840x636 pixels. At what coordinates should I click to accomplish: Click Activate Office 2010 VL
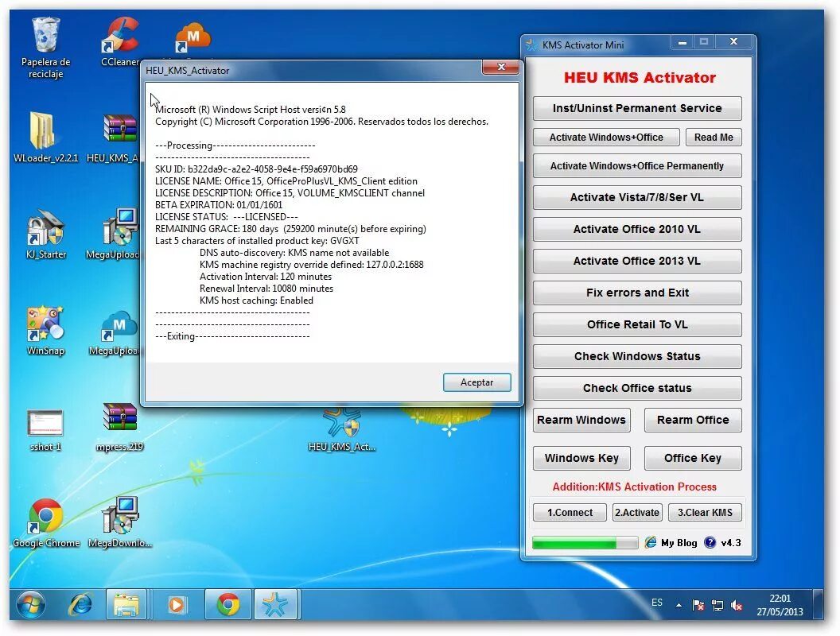tap(637, 229)
